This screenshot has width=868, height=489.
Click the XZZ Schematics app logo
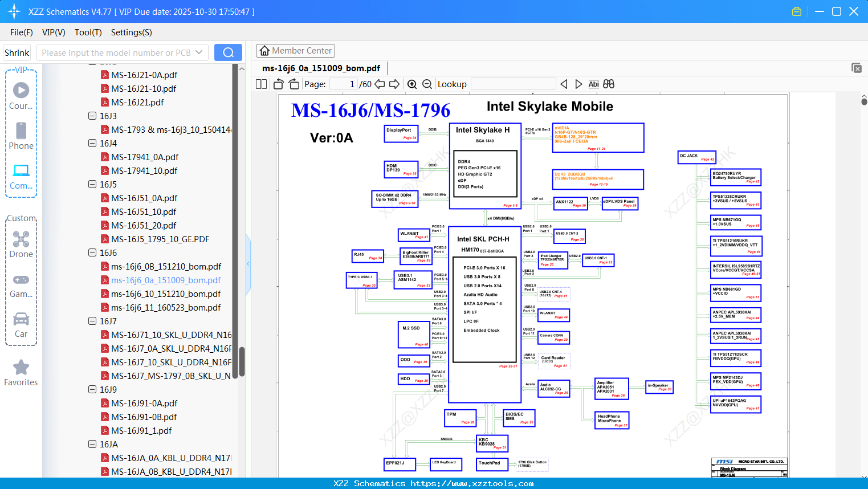click(14, 11)
